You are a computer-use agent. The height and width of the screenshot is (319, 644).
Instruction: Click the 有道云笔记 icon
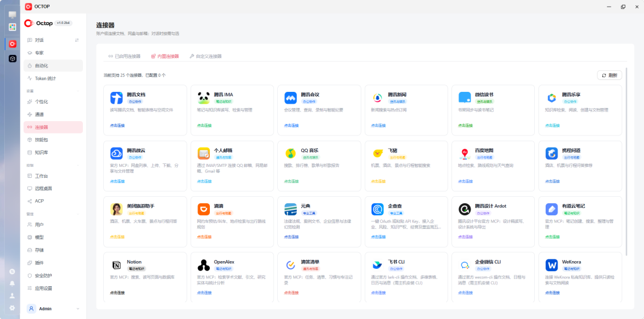pos(552,209)
